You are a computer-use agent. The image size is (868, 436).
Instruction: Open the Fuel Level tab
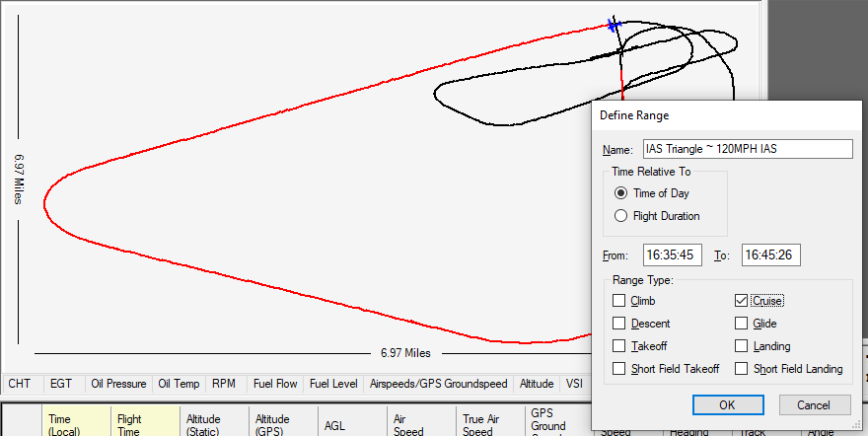click(x=333, y=384)
